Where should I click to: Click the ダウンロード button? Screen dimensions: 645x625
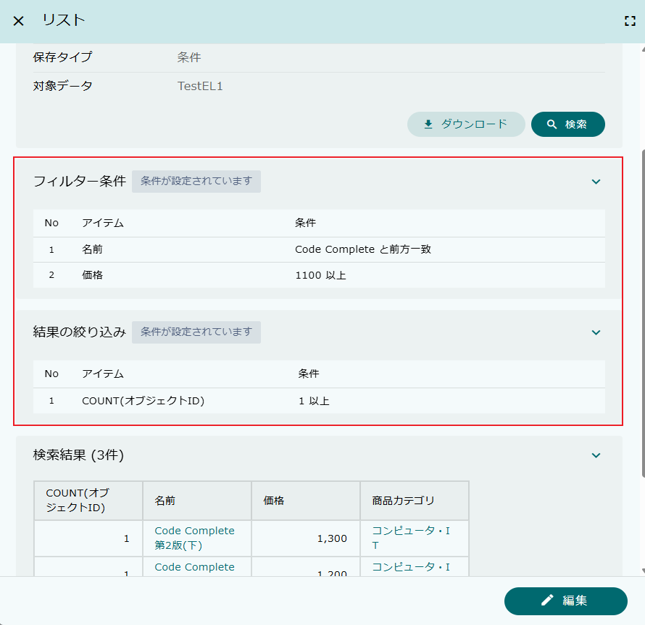(466, 124)
